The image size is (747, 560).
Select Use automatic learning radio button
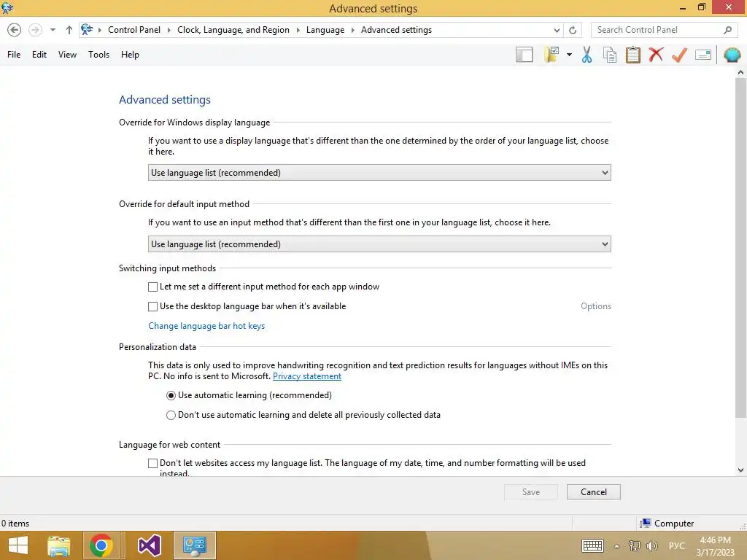click(x=171, y=396)
